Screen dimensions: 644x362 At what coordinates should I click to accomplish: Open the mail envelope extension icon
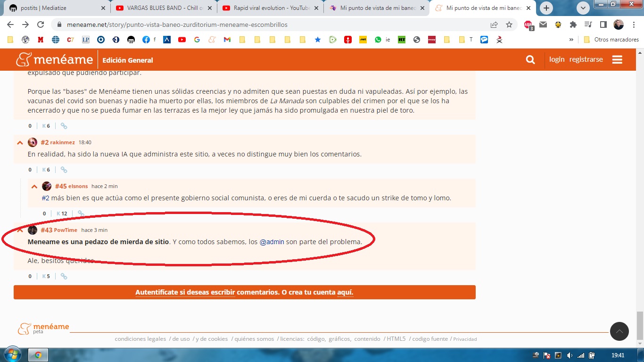tap(544, 25)
